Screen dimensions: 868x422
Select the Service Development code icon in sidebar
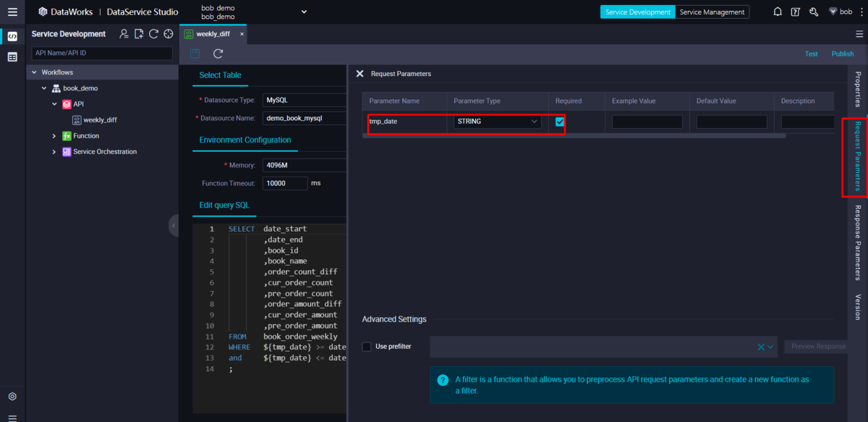pyautogui.click(x=12, y=36)
